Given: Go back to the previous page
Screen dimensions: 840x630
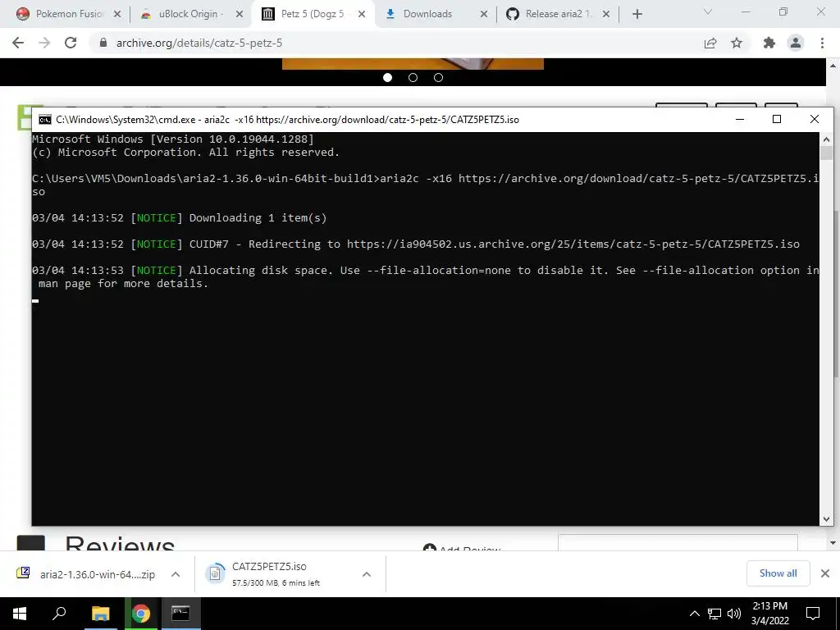Looking at the screenshot, I should click(x=18, y=43).
